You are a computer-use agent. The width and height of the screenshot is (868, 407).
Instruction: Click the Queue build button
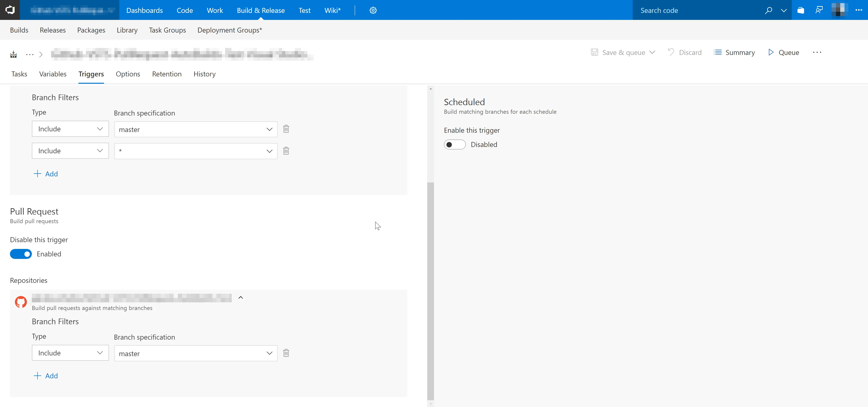[783, 52]
